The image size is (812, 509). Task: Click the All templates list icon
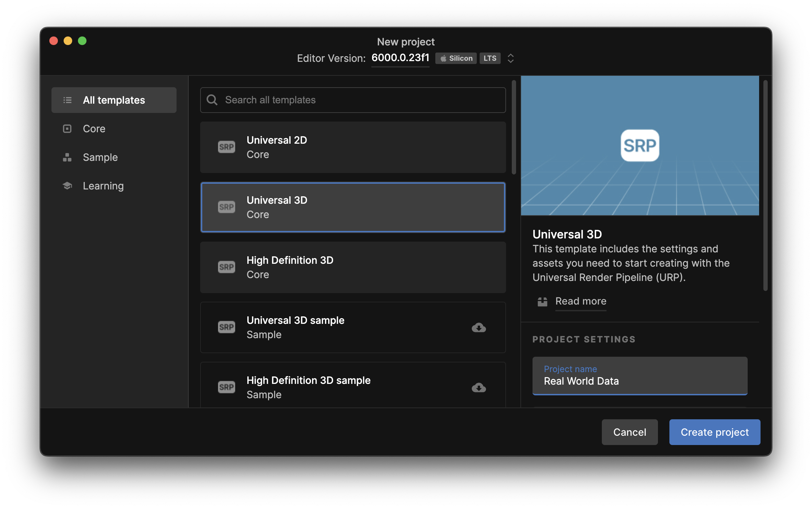pyautogui.click(x=67, y=100)
